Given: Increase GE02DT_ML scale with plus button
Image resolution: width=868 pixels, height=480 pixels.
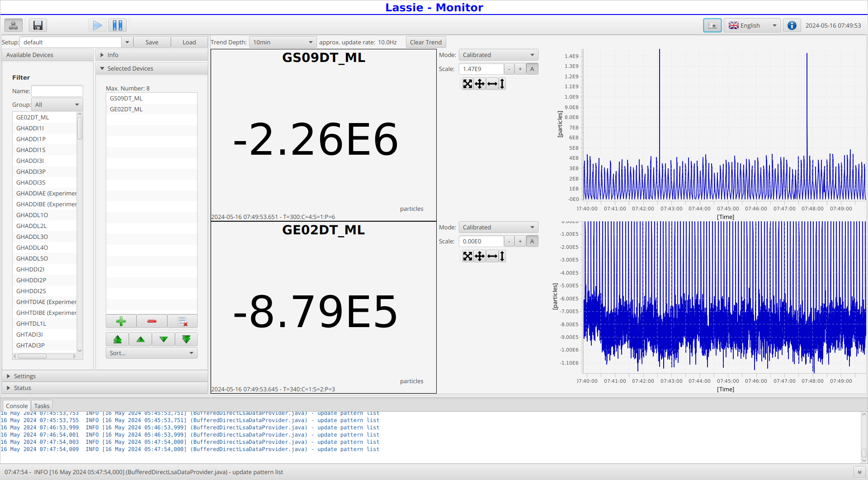Looking at the screenshot, I should click(x=520, y=241).
